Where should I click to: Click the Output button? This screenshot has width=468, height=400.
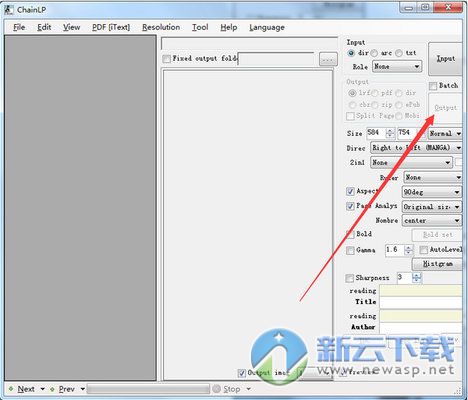pos(445,108)
